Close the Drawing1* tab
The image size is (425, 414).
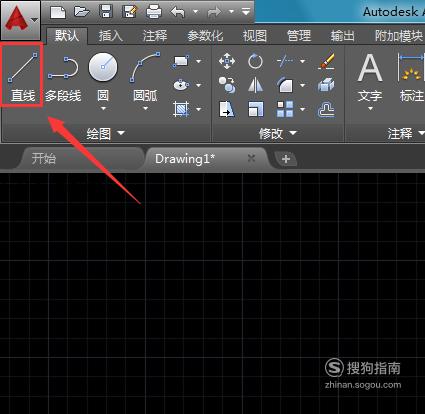coord(252,158)
